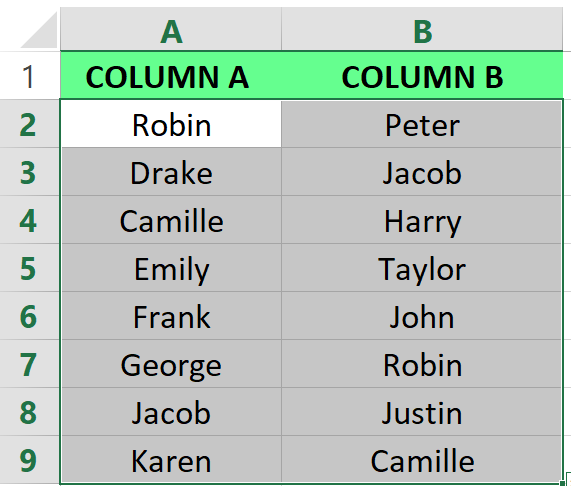This screenshot has width=571, height=486.
Task: Select the cell containing George
Action: point(172,364)
